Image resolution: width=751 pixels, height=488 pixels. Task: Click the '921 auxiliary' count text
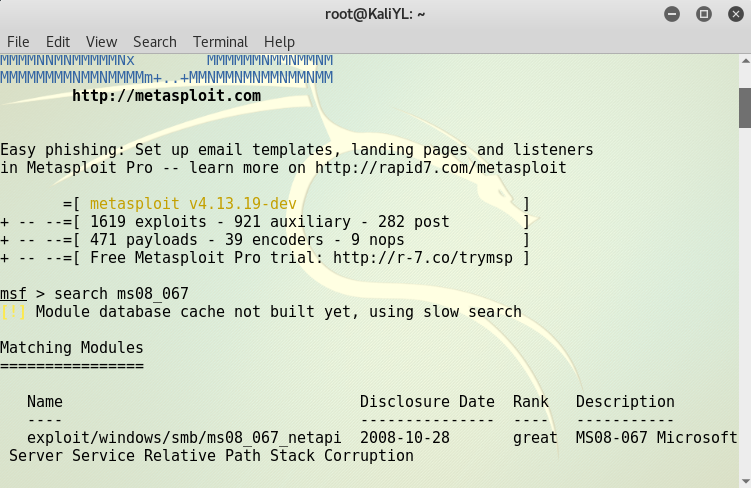(292, 222)
